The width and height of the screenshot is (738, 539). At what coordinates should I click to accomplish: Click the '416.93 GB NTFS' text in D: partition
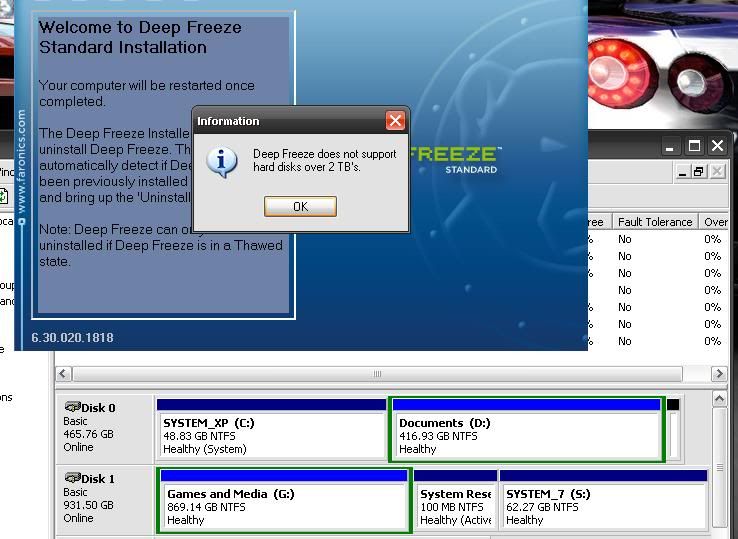pyautogui.click(x=438, y=436)
